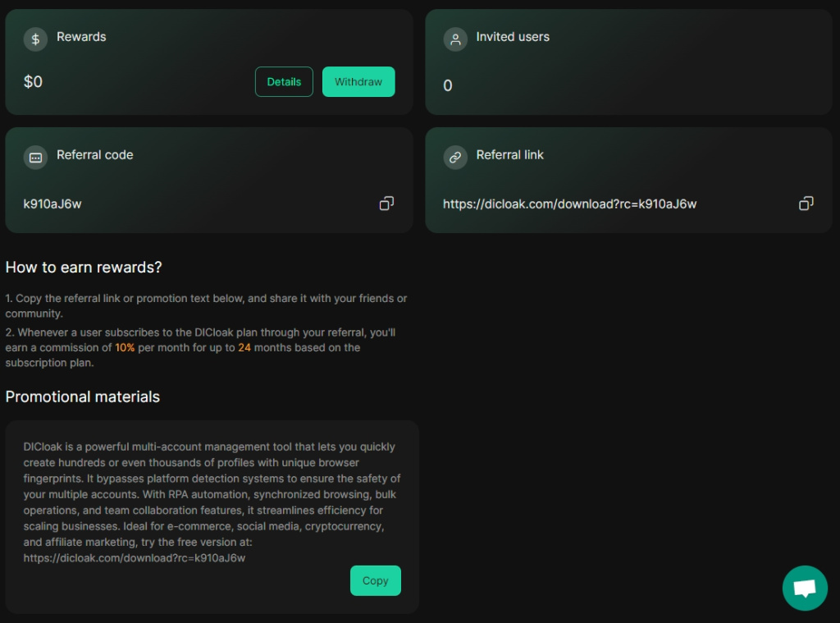Click the How to earn rewards heading
The width and height of the screenshot is (840, 623).
[84, 268]
